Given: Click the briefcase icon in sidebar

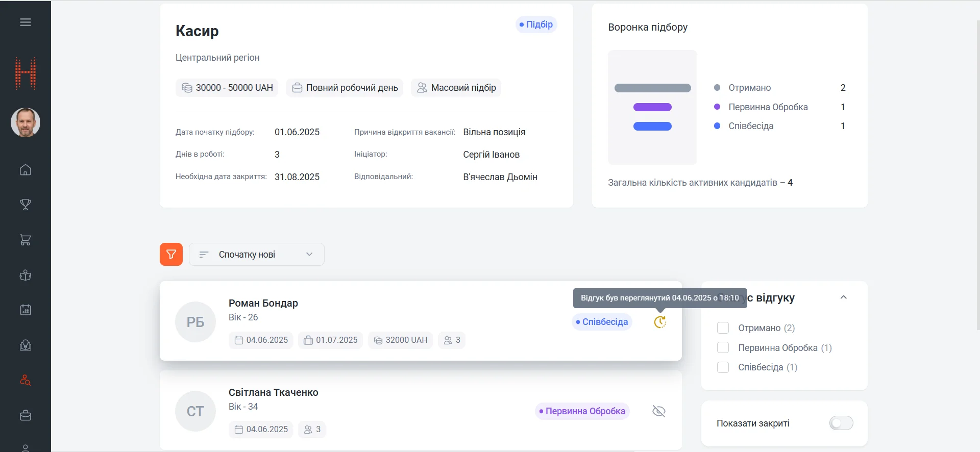Looking at the screenshot, I should [26, 415].
